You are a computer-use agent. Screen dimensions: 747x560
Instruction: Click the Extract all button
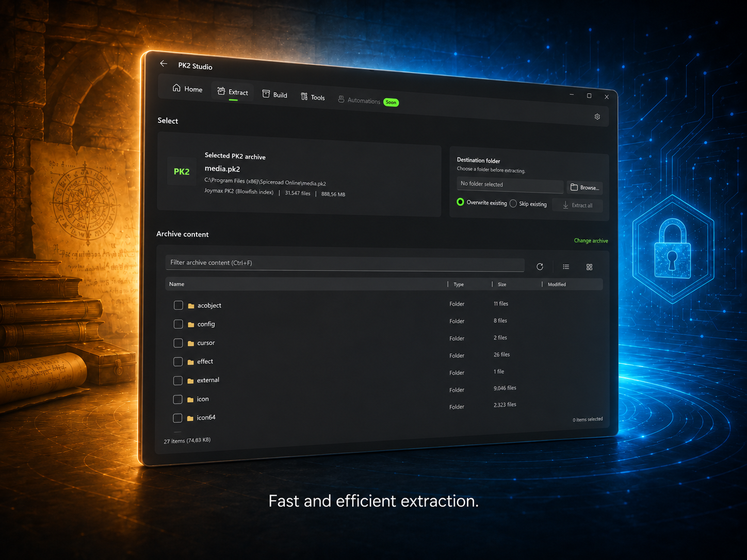[x=577, y=205]
